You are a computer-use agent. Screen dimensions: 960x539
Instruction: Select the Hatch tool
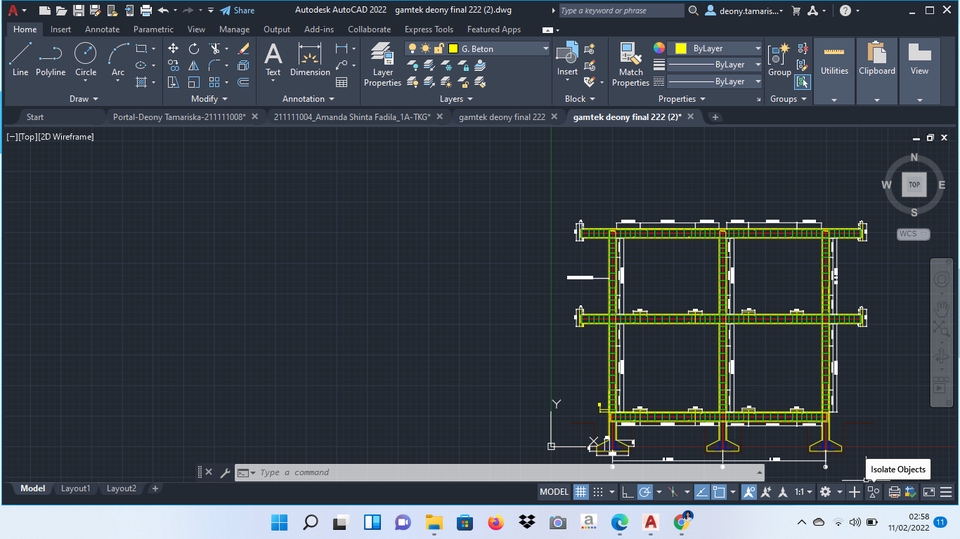pos(141,81)
